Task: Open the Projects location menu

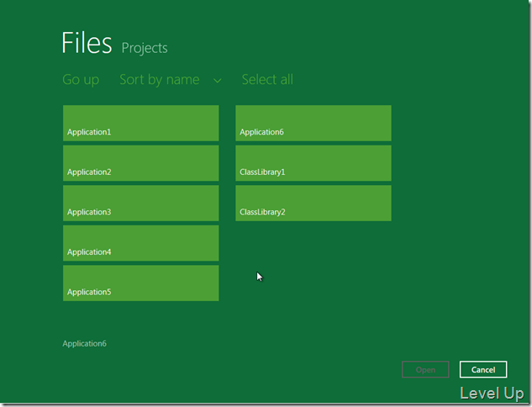Action: click(145, 48)
